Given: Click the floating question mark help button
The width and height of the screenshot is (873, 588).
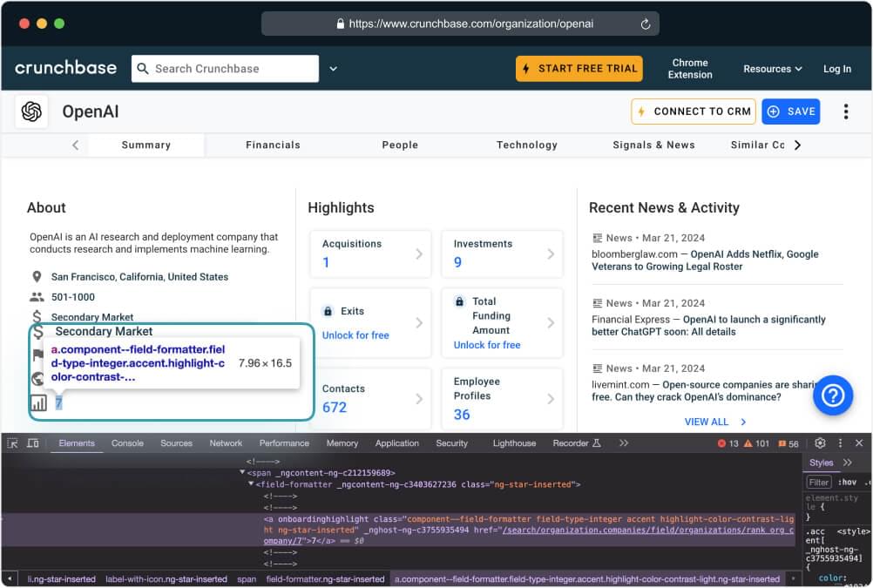Looking at the screenshot, I should [x=833, y=395].
